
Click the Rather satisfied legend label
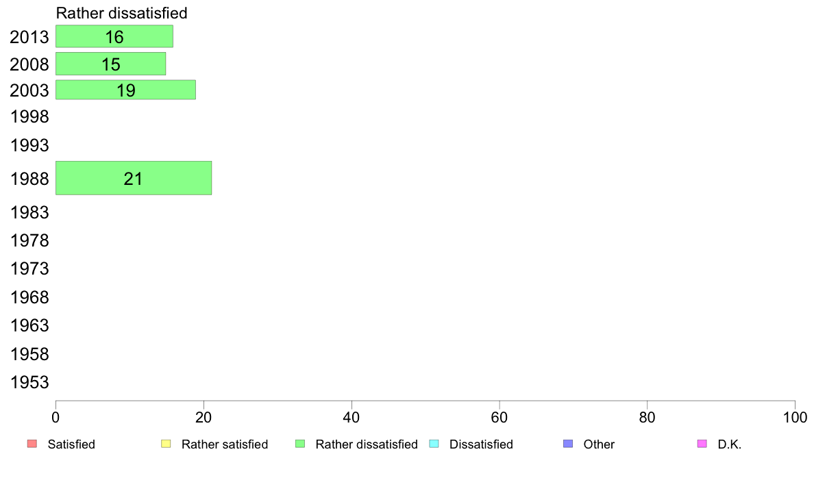[225, 444]
